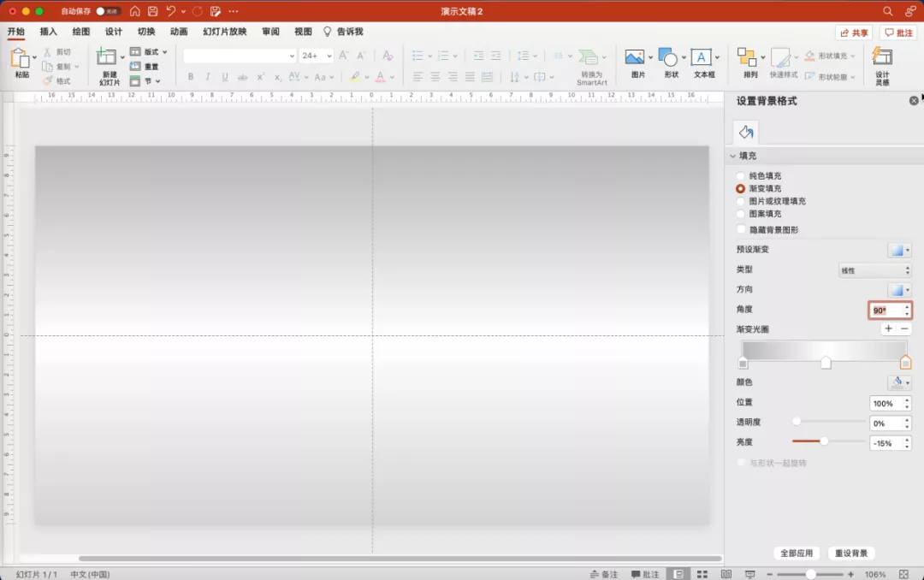Check 隐藏背景图形 checkbox

pyautogui.click(x=741, y=229)
